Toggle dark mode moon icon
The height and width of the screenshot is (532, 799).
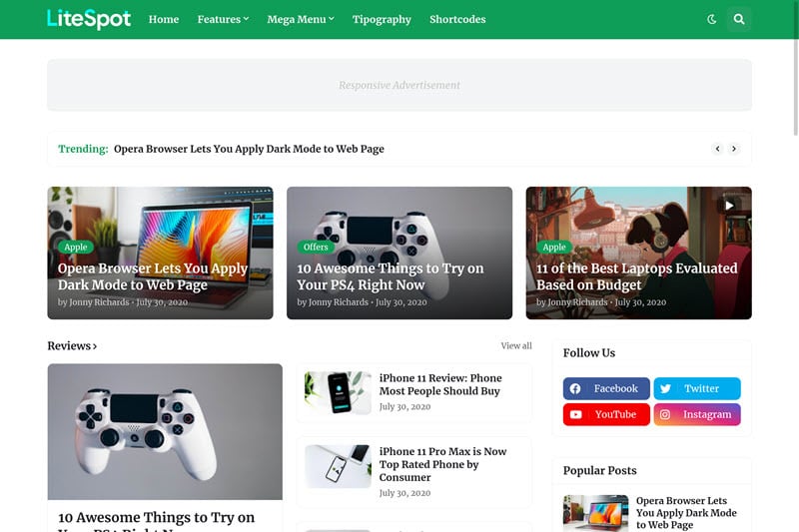point(712,19)
